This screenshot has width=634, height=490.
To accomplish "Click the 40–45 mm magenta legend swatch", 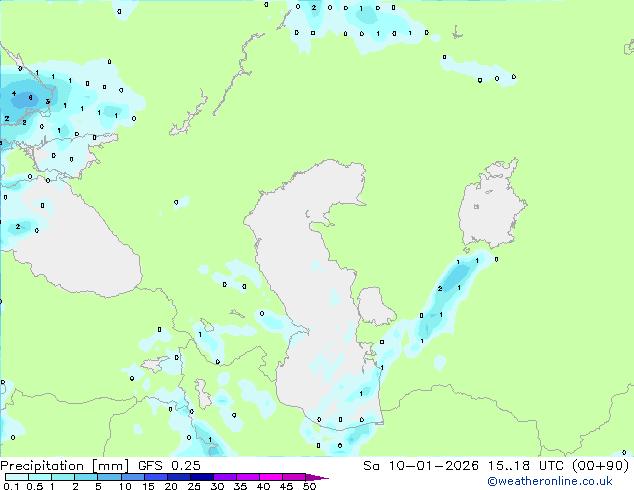I will coord(271,477).
